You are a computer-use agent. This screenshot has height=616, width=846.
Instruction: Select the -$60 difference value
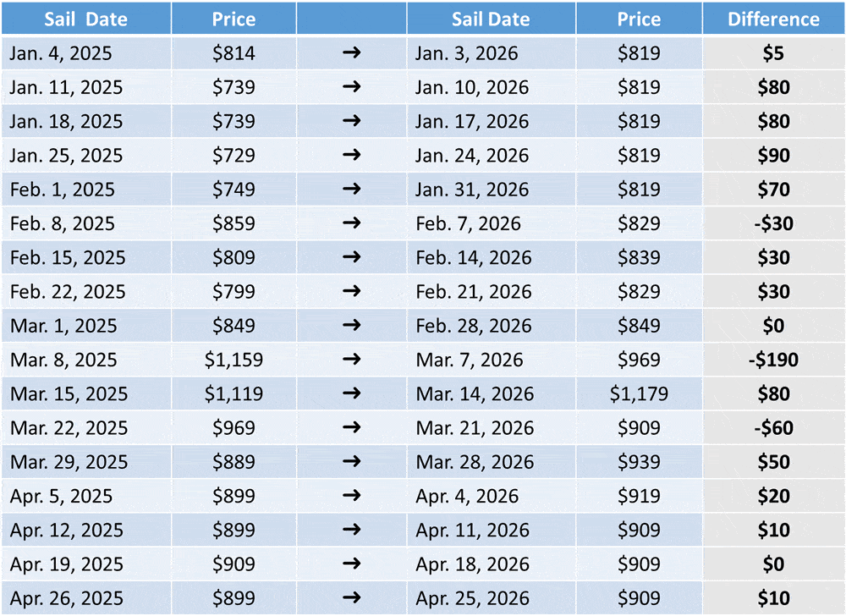(774, 428)
